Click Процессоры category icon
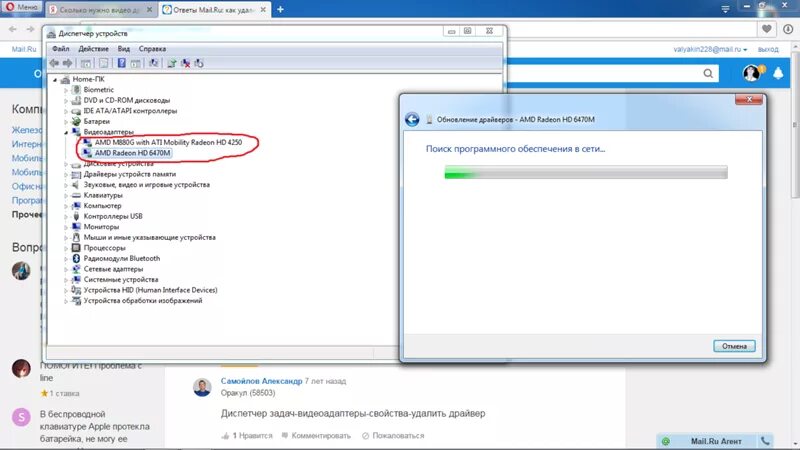This screenshot has height=450, width=800. (x=76, y=248)
